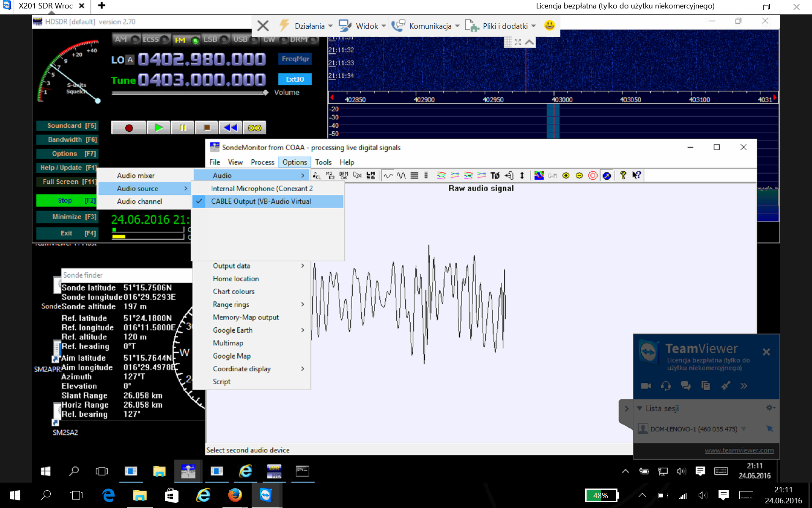This screenshot has width=812, height=508.
Task: Select the DFM 06 sonde type icon
Action: 344,175
